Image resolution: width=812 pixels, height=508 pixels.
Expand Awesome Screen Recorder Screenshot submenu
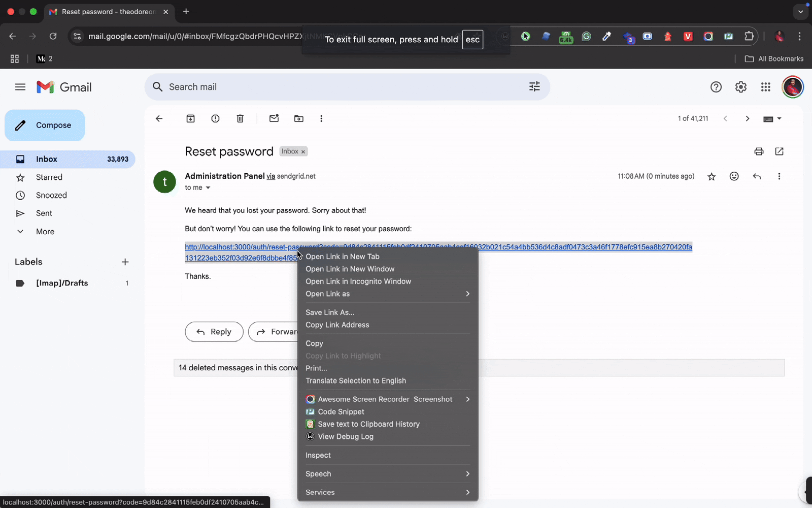tap(388, 399)
